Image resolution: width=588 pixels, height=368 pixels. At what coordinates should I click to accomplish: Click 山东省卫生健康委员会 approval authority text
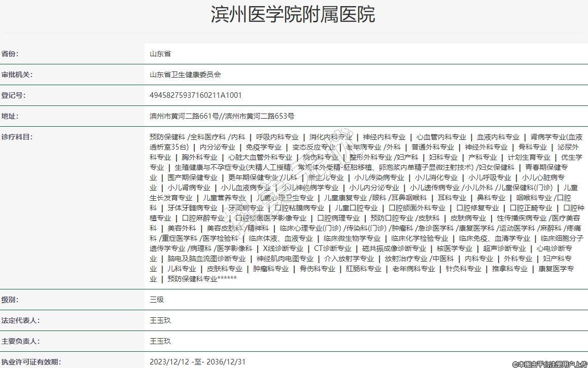[185, 75]
